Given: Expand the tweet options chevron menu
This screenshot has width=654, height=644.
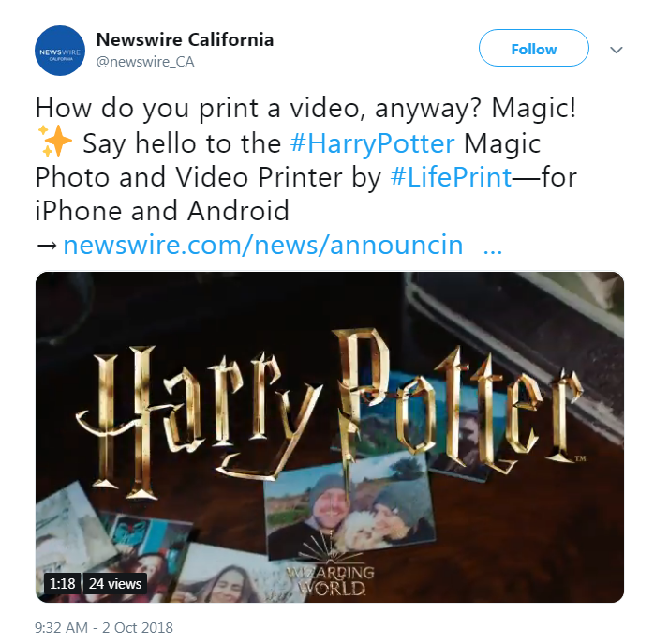Looking at the screenshot, I should click(616, 50).
